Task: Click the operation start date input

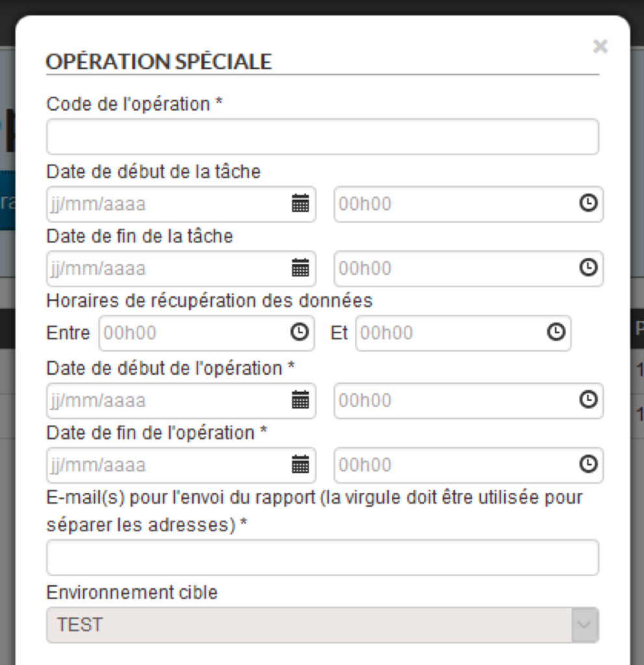Action: [166, 400]
